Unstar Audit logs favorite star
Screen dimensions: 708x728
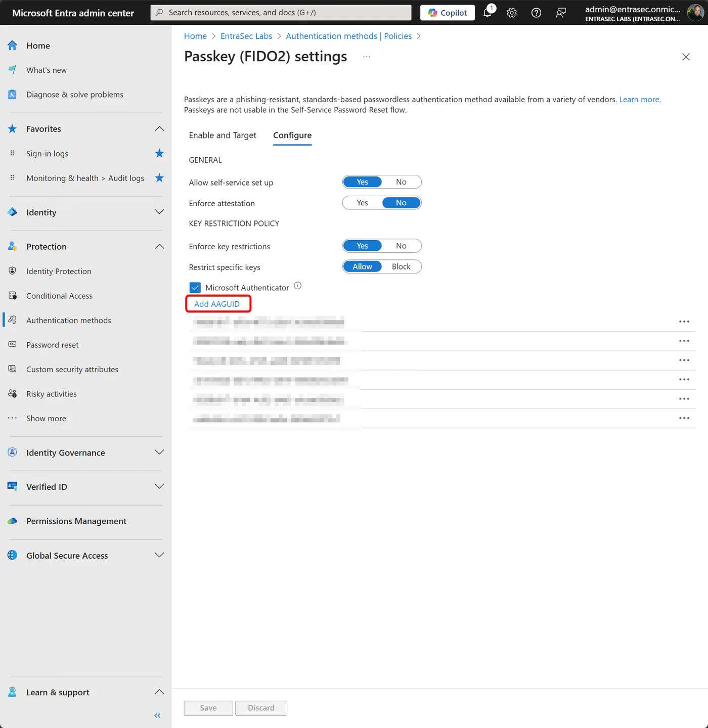click(159, 178)
